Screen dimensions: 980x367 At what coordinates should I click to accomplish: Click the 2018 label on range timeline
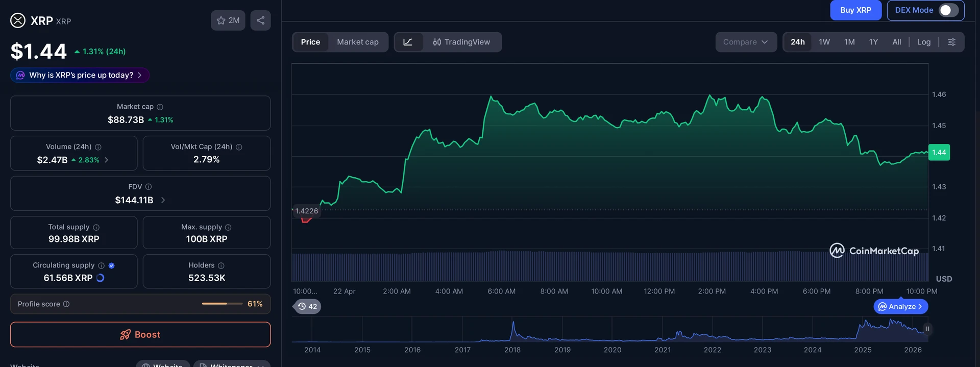[512, 350]
